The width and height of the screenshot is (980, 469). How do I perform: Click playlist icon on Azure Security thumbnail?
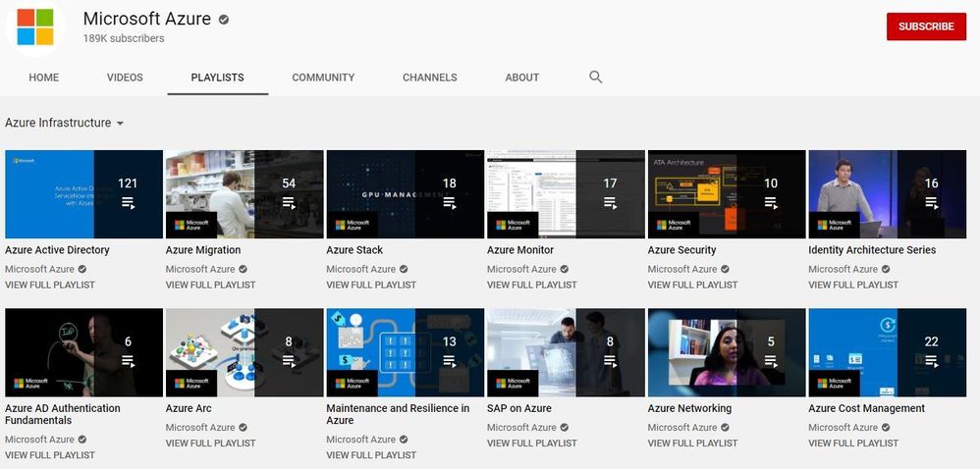tap(771, 203)
